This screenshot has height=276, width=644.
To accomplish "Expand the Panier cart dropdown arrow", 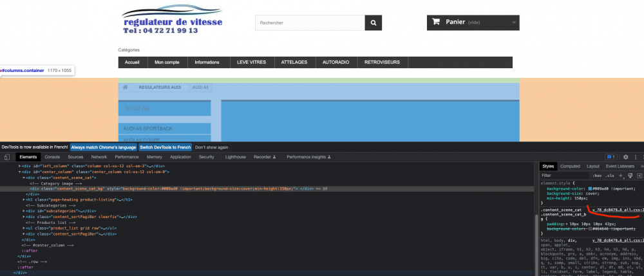I will 514,23.
